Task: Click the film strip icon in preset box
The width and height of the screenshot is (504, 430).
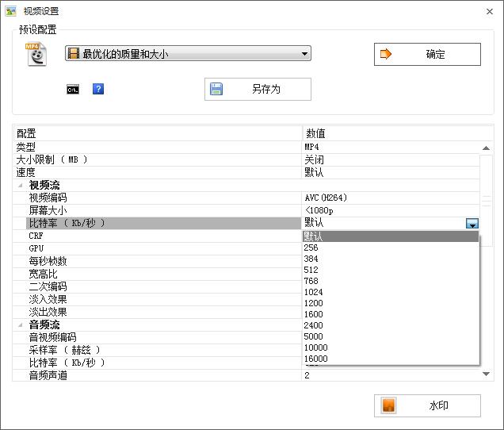Action: coord(74,54)
